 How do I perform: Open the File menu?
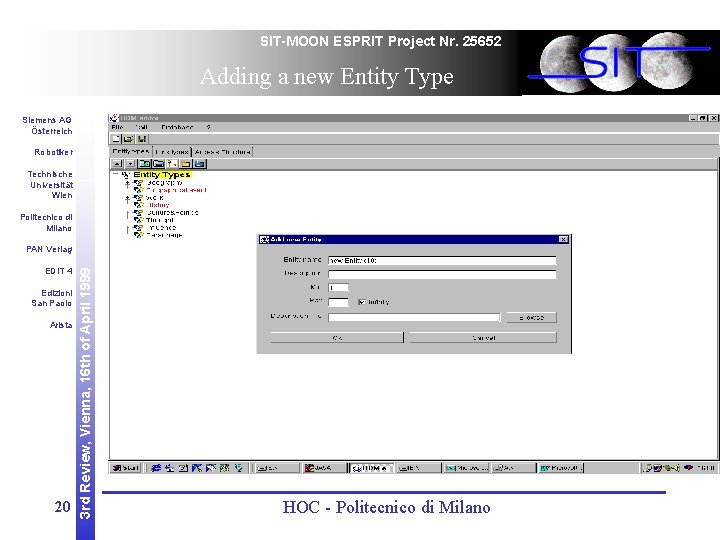pyautogui.click(x=118, y=127)
